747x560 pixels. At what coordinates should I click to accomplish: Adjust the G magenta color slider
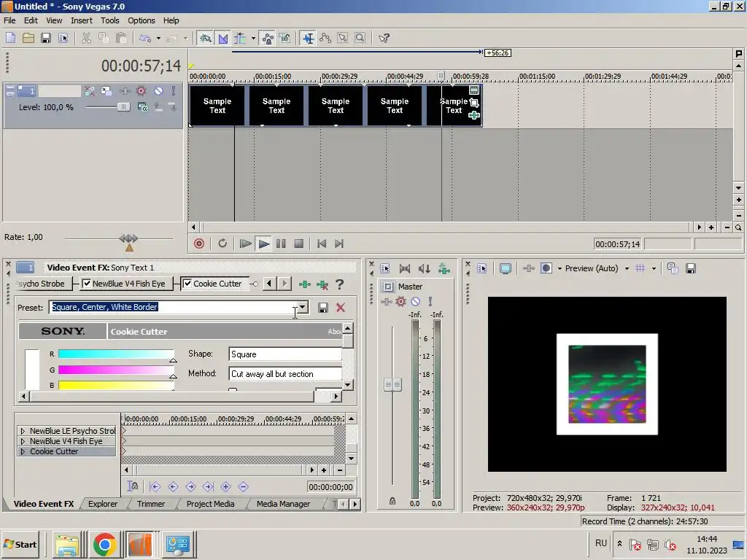116,370
